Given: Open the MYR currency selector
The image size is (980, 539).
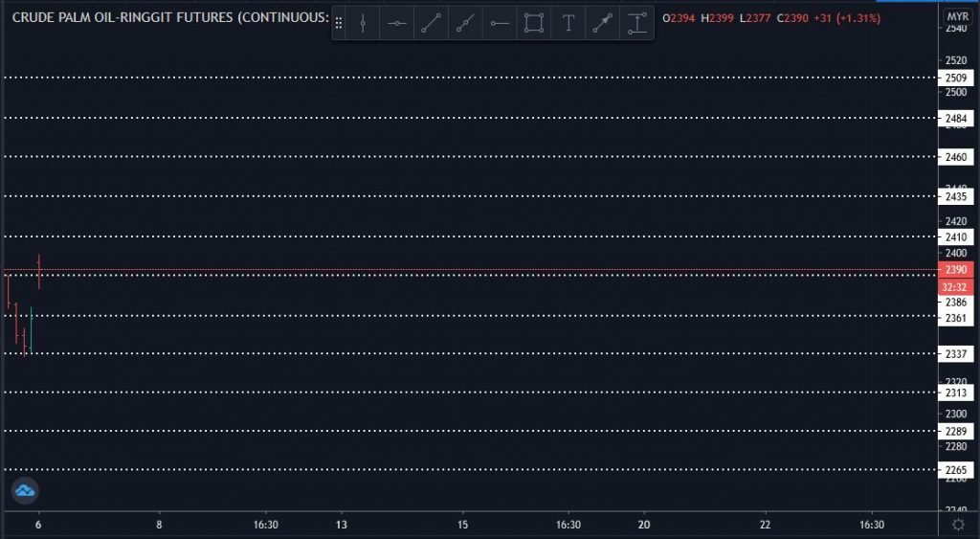Looking at the screenshot, I should 956,17.
